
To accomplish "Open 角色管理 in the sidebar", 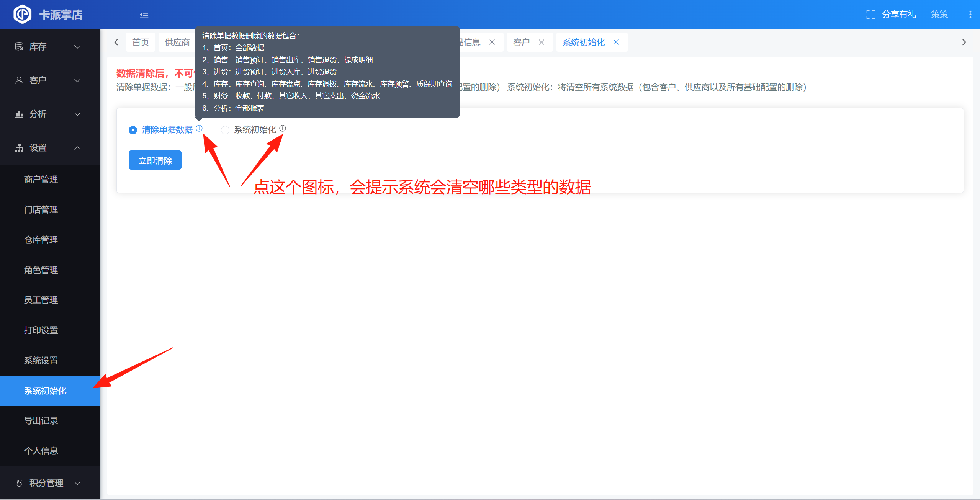I will click(41, 270).
